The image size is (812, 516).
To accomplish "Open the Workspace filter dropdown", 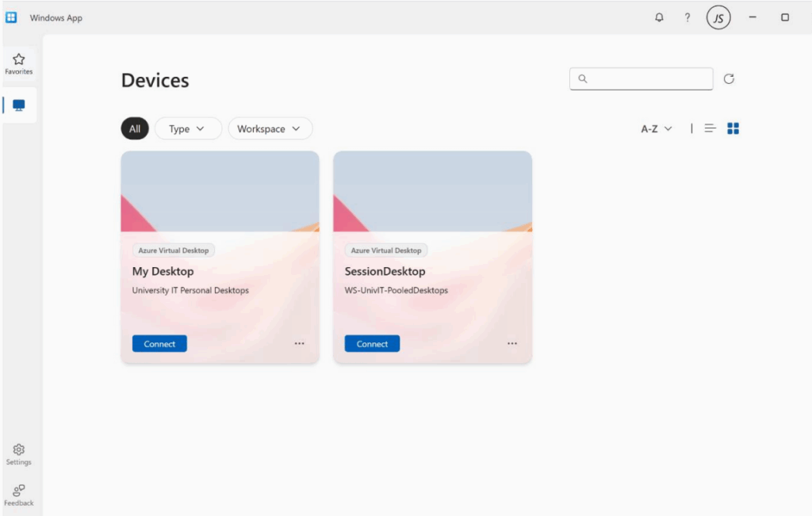I will (x=270, y=128).
